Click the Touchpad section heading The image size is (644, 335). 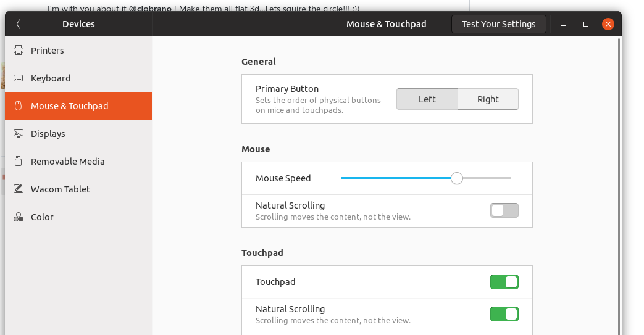pos(262,253)
